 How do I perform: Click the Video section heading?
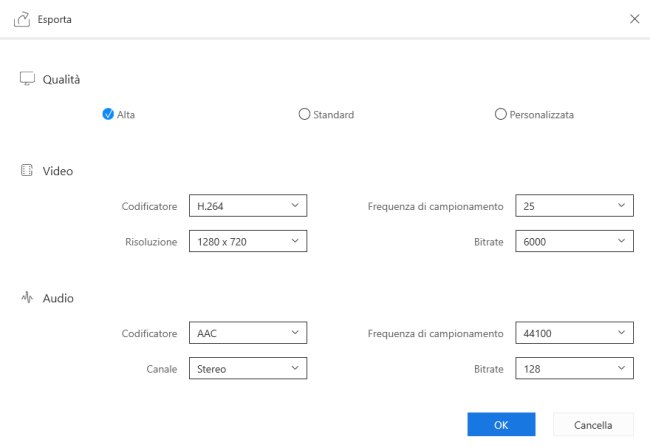pos(58,171)
